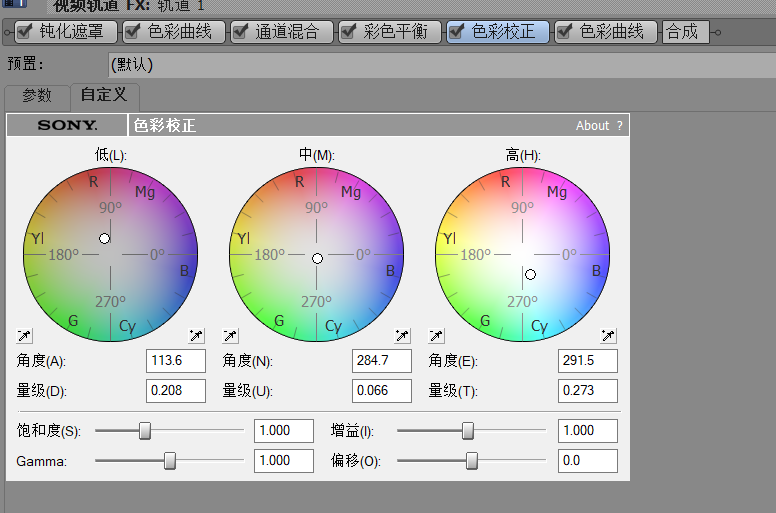Click the 饱和度(S) value field
Screen dimensions: 776x513
284,431
